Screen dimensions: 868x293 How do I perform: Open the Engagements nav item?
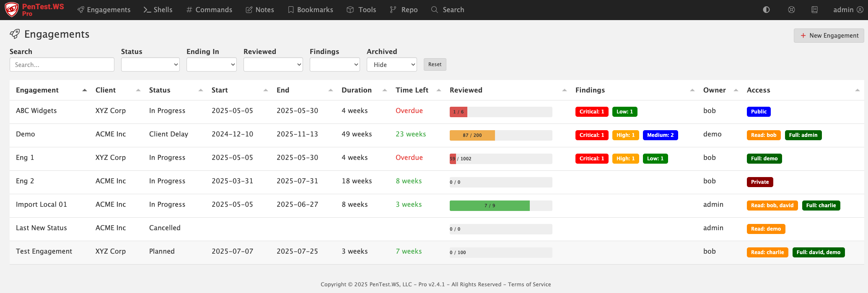(104, 10)
